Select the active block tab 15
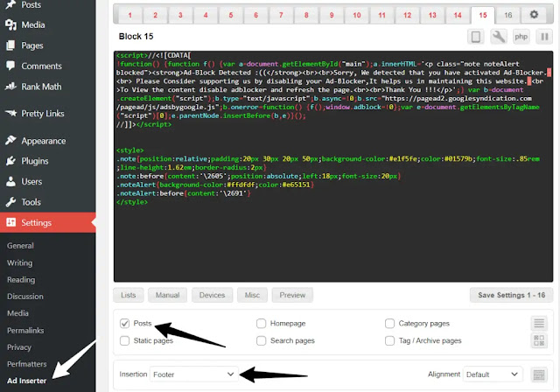560x392 pixels. tap(483, 16)
